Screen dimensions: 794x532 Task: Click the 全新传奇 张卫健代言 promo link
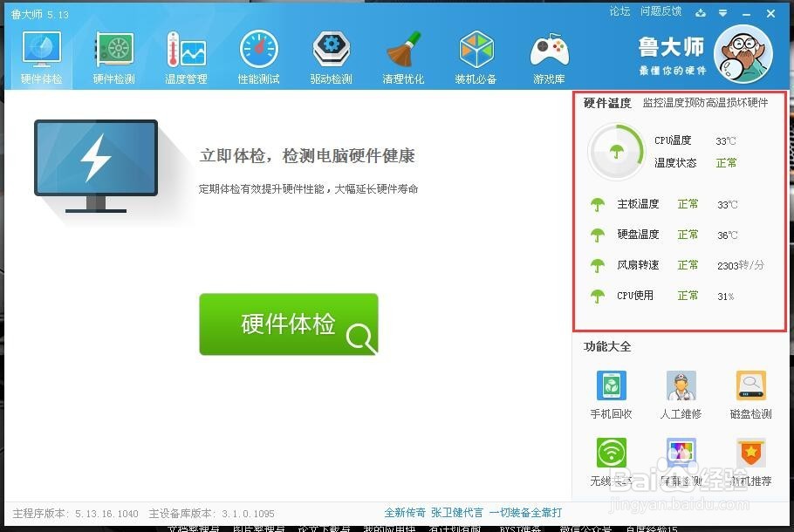pyautogui.click(x=473, y=513)
